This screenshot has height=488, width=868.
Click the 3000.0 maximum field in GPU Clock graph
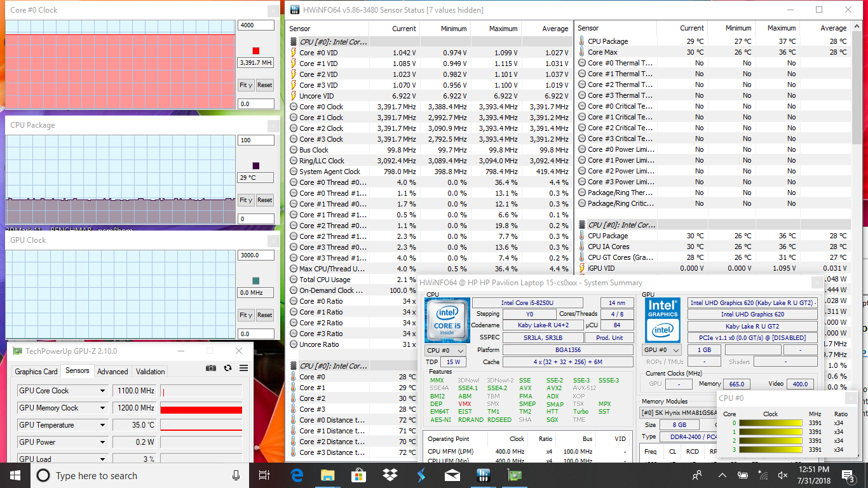pyautogui.click(x=256, y=255)
